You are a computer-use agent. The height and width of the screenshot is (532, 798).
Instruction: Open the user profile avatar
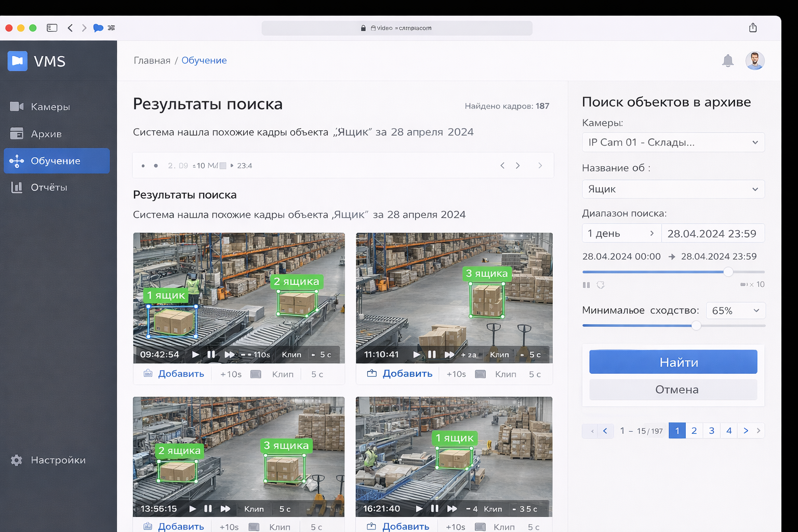click(754, 61)
